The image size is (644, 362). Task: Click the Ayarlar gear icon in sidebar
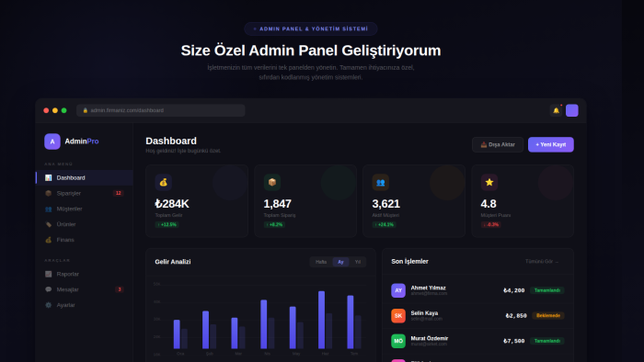click(49, 305)
